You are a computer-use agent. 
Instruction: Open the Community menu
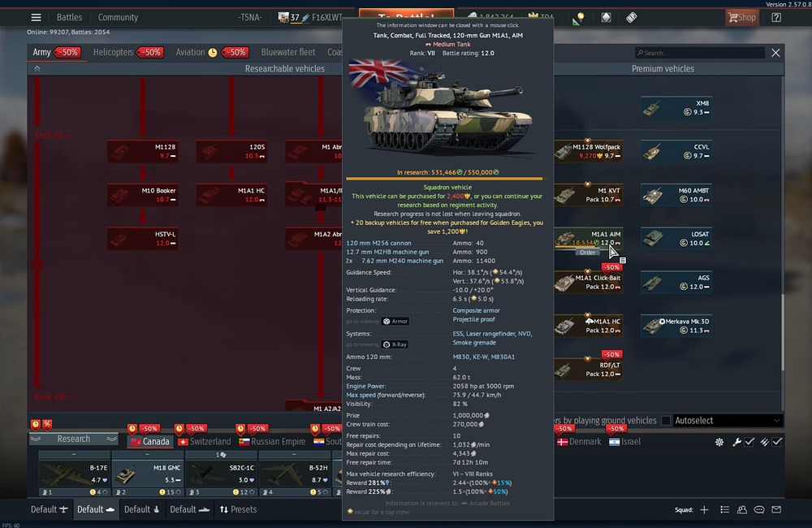click(x=118, y=18)
